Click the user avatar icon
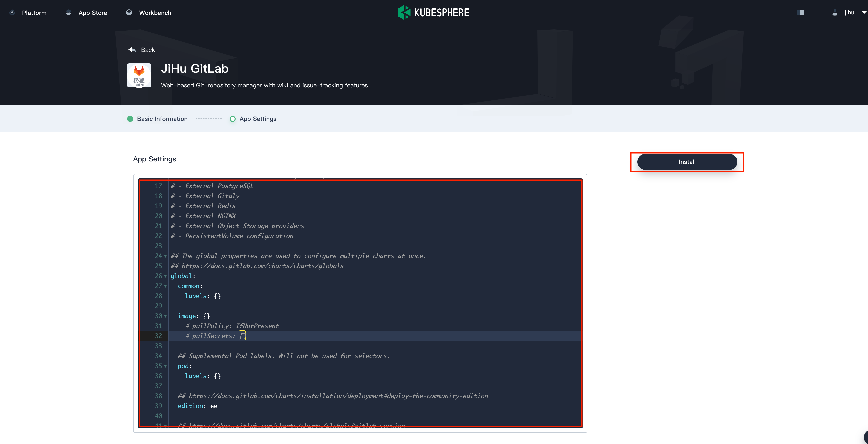Viewport: 868px width, 444px height. pyautogui.click(x=835, y=13)
